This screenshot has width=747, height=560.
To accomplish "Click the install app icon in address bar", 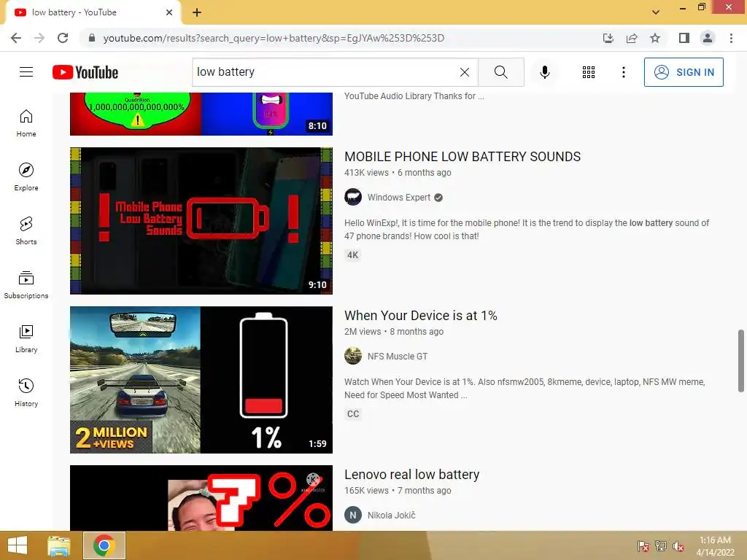I will point(608,38).
